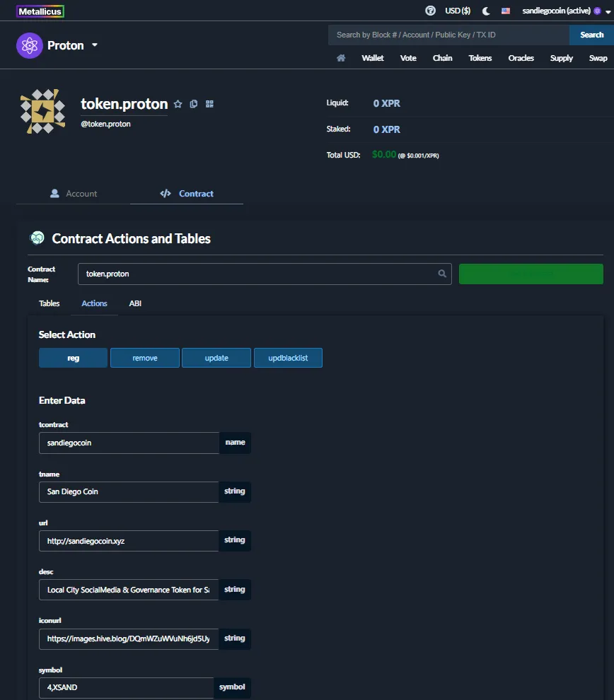Select the reg action
The image size is (614, 700).
click(74, 358)
